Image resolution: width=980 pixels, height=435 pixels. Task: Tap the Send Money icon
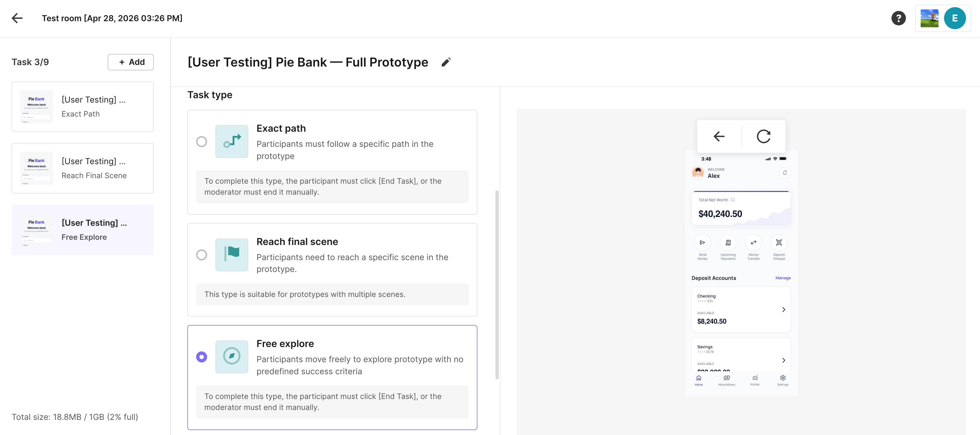click(x=702, y=243)
